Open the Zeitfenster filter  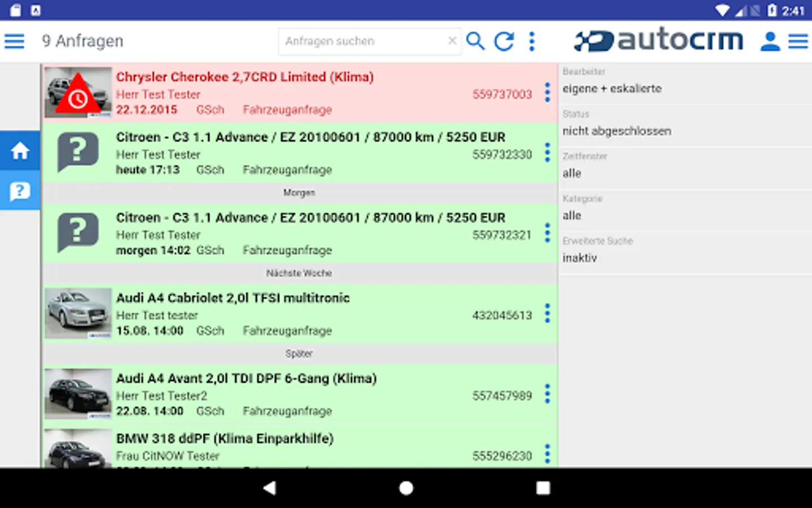pos(685,168)
